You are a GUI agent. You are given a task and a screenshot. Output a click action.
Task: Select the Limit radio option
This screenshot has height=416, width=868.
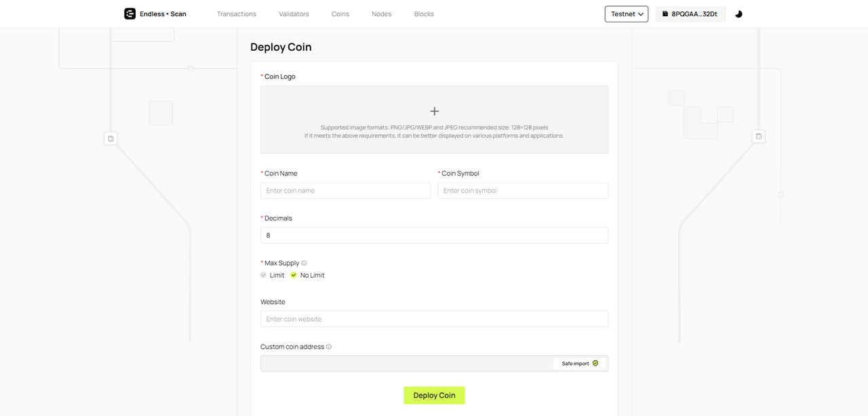pyautogui.click(x=264, y=275)
